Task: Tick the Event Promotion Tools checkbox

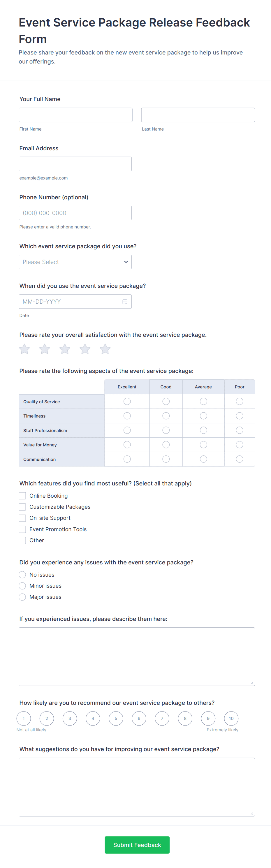Action: pyautogui.click(x=22, y=529)
